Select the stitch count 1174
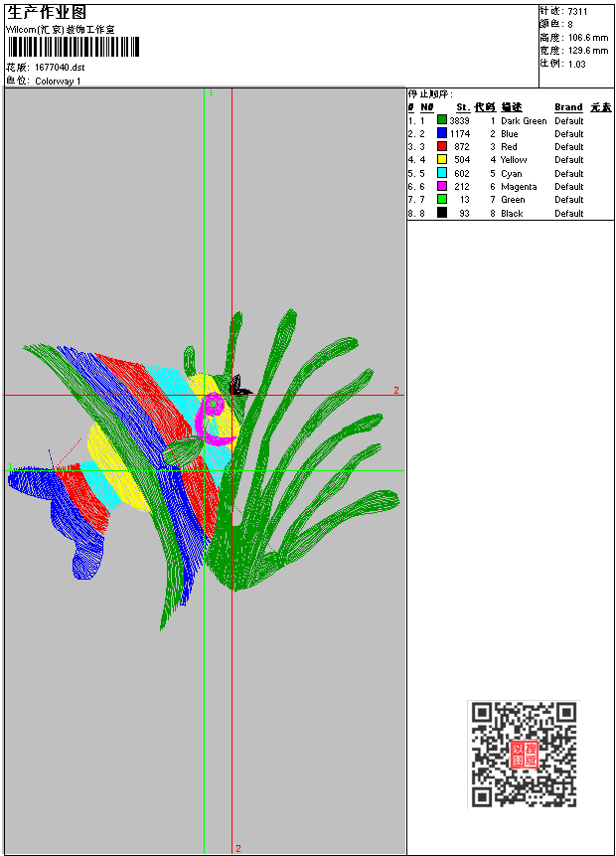Screen dimensions: 616x856 [460, 134]
